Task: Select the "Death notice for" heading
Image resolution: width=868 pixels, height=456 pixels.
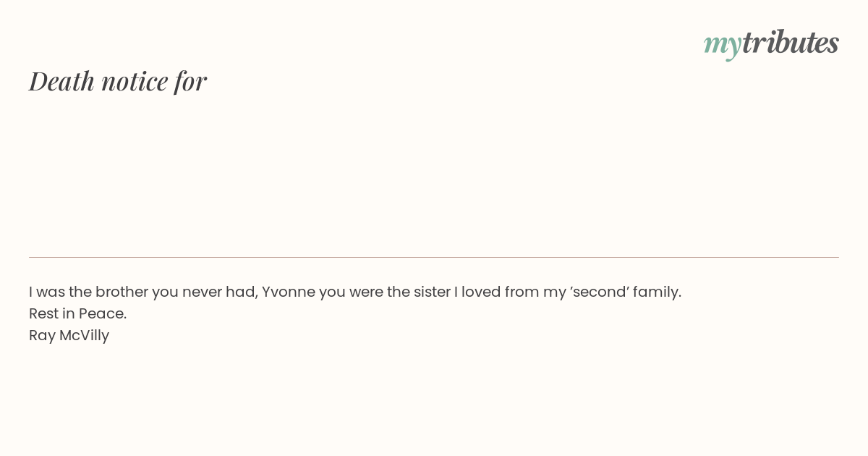Action: pyautogui.click(x=118, y=81)
